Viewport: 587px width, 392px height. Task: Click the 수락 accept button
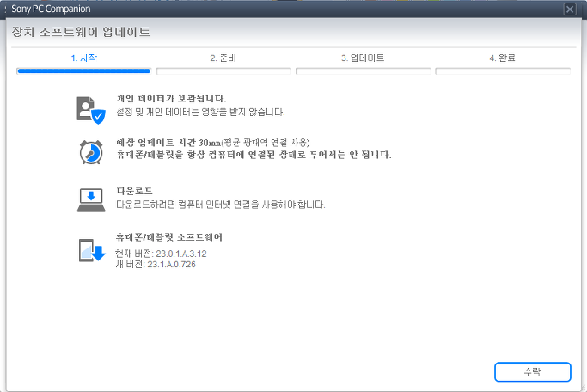pyautogui.click(x=532, y=371)
